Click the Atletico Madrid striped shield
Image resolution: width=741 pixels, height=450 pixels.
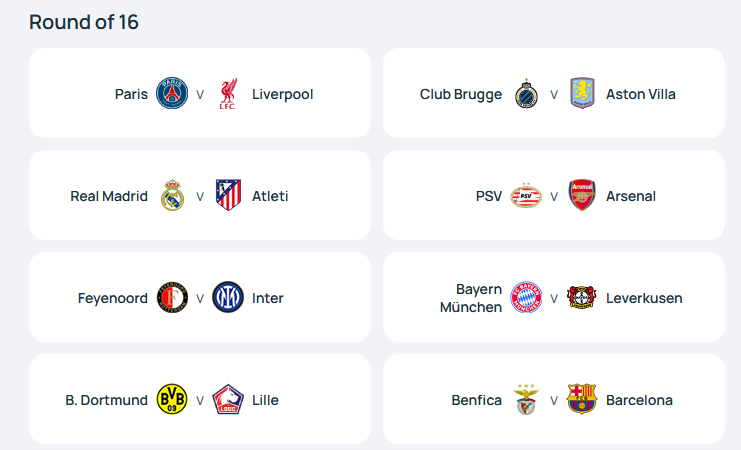click(x=228, y=195)
